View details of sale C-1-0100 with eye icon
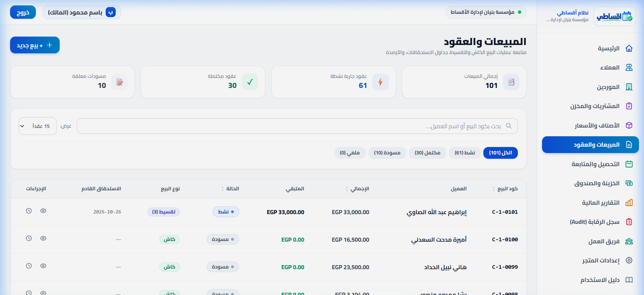Image resolution: width=644 pixels, height=295 pixels. pos(43,238)
